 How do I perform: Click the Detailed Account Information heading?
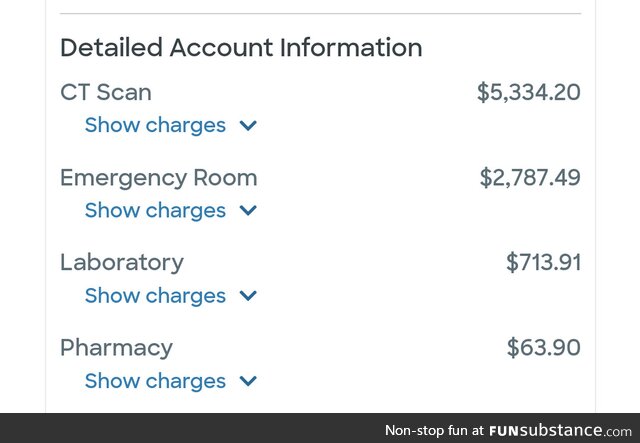(x=241, y=47)
